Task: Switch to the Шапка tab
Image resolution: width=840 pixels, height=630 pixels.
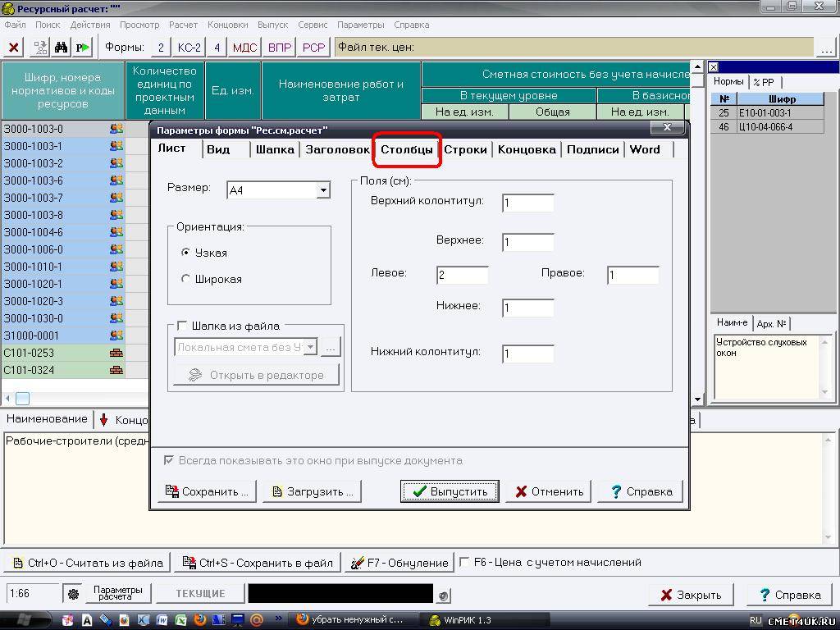Action: point(275,149)
